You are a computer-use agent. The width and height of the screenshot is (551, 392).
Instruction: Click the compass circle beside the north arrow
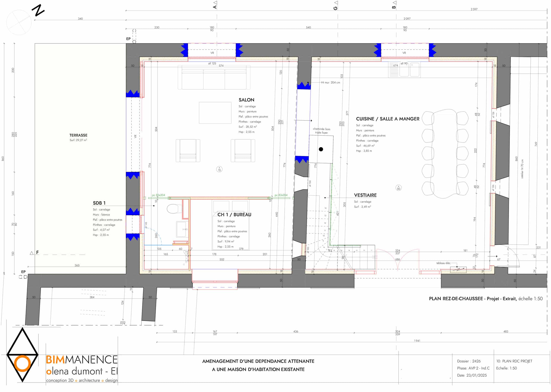19,22
